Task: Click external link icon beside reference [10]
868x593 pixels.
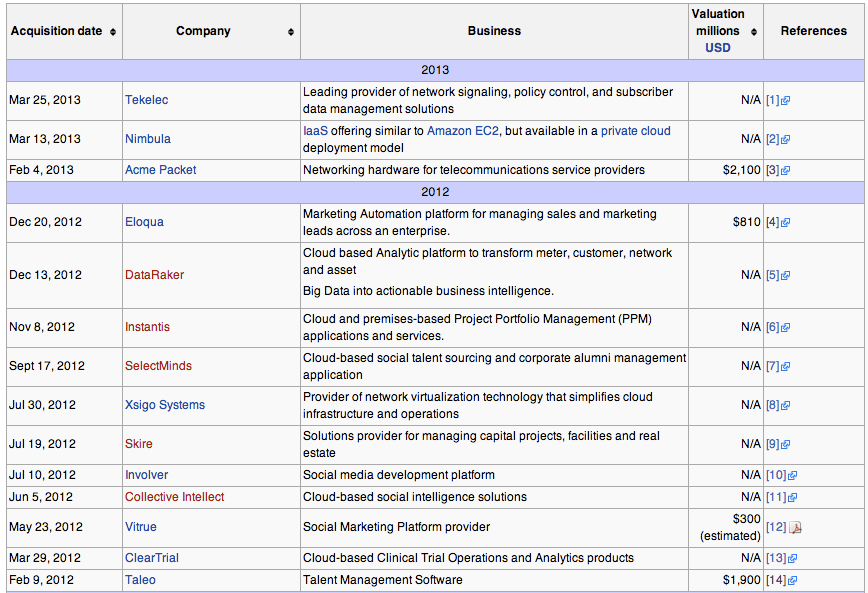Action: click(x=792, y=476)
